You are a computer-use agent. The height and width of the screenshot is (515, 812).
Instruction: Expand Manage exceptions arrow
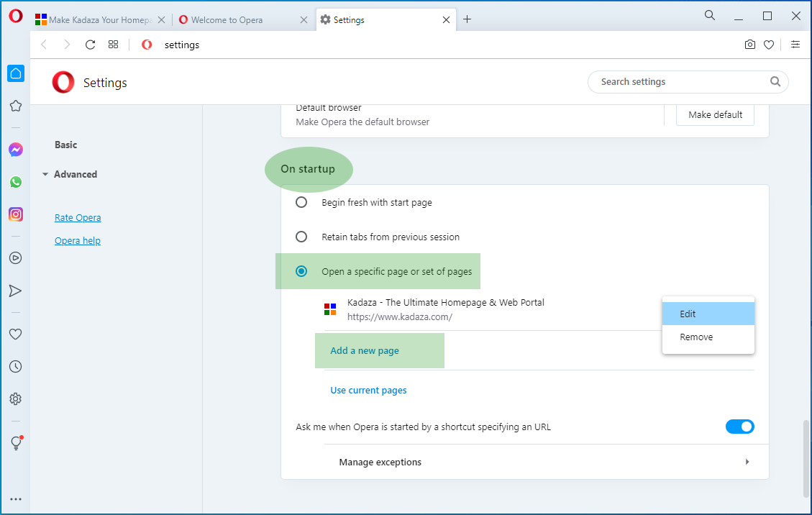(747, 462)
